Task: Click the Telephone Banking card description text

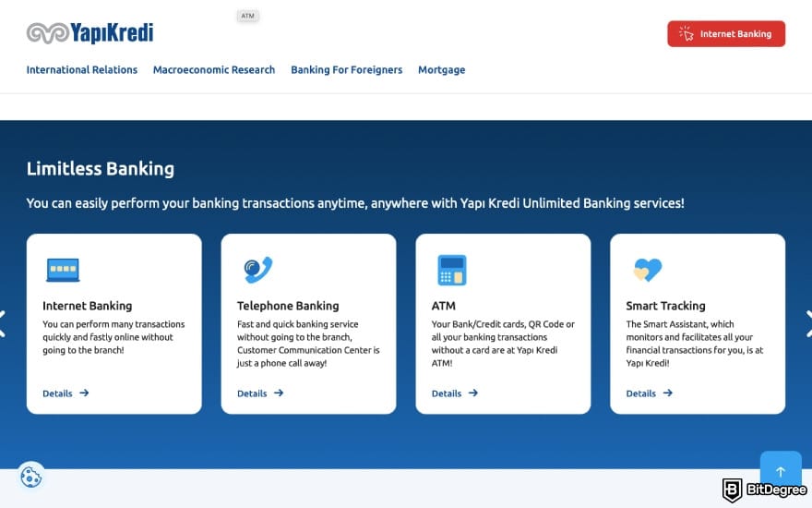Action: (308, 344)
